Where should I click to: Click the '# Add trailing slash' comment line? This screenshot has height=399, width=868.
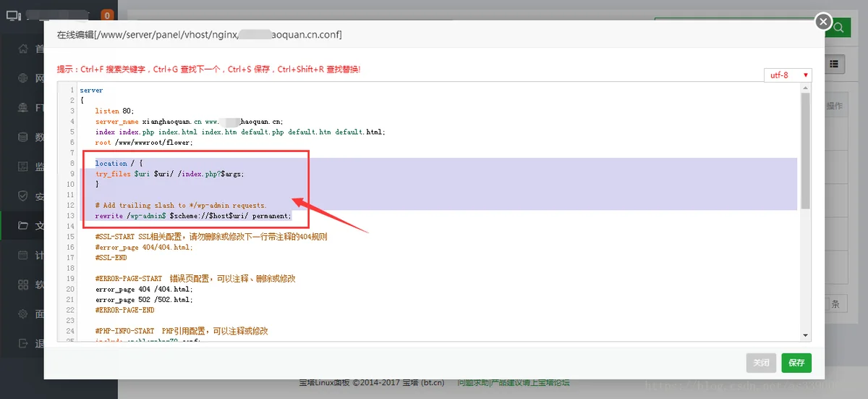tap(181, 206)
